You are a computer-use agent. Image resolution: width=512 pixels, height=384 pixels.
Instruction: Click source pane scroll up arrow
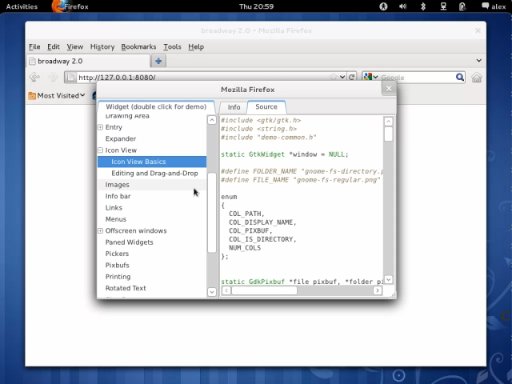coord(388,121)
